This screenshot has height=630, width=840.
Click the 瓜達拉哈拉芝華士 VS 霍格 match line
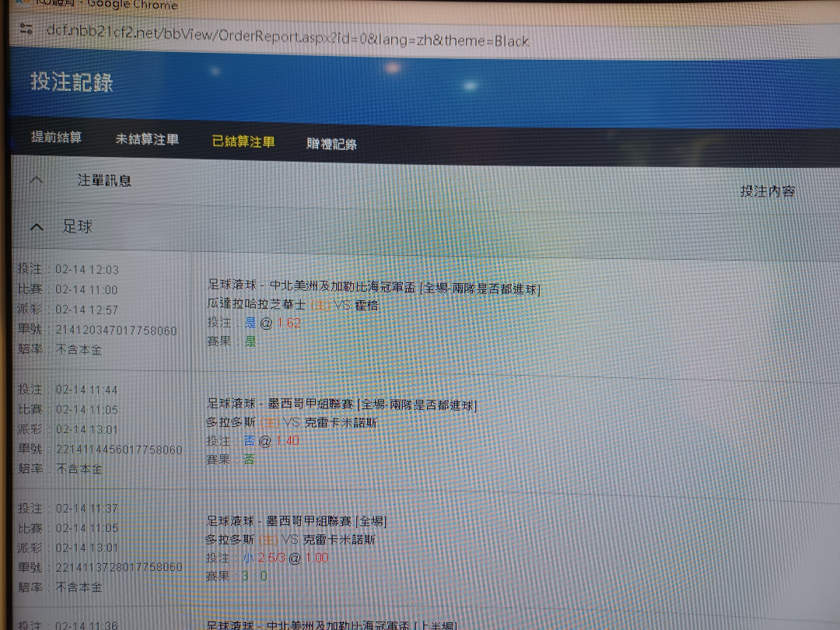292,305
